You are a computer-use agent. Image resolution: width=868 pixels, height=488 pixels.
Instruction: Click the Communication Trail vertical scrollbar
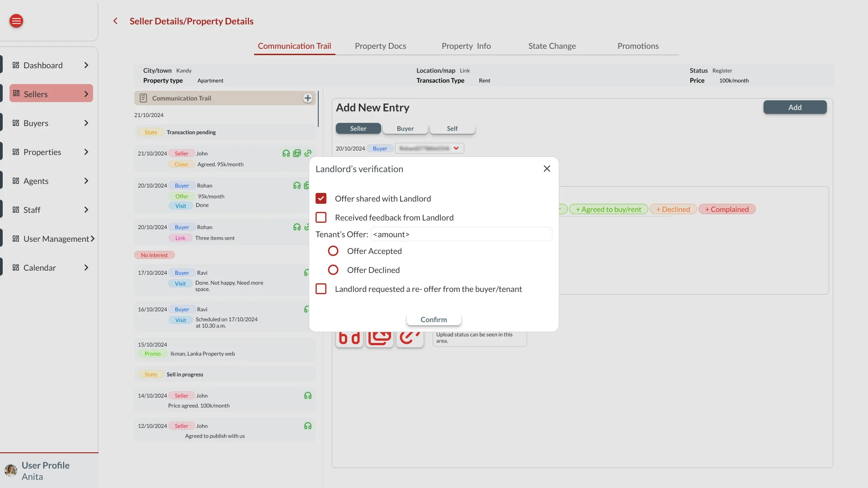(318, 109)
